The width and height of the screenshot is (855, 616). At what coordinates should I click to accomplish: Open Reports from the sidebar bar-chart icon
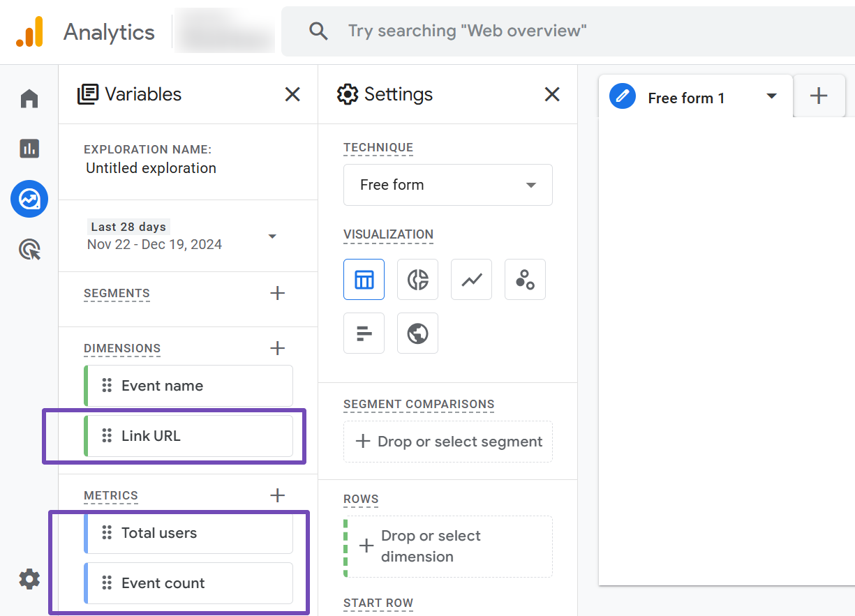coord(29,148)
